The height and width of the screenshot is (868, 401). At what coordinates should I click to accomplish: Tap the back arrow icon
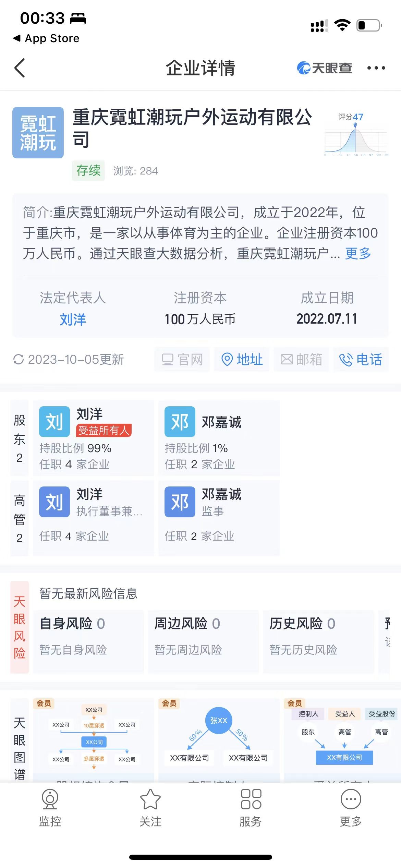[x=20, y=68]
